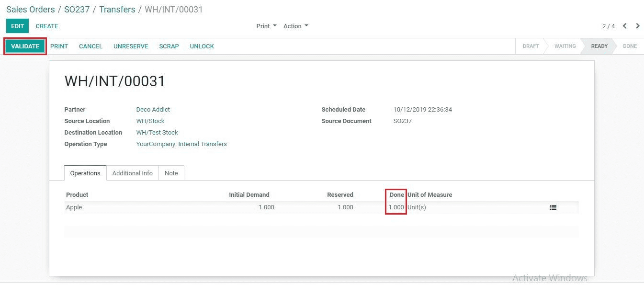Screen dimensions: 644x285
Task: Open the Action dropdown menu
Action: [x=295, y=26]
